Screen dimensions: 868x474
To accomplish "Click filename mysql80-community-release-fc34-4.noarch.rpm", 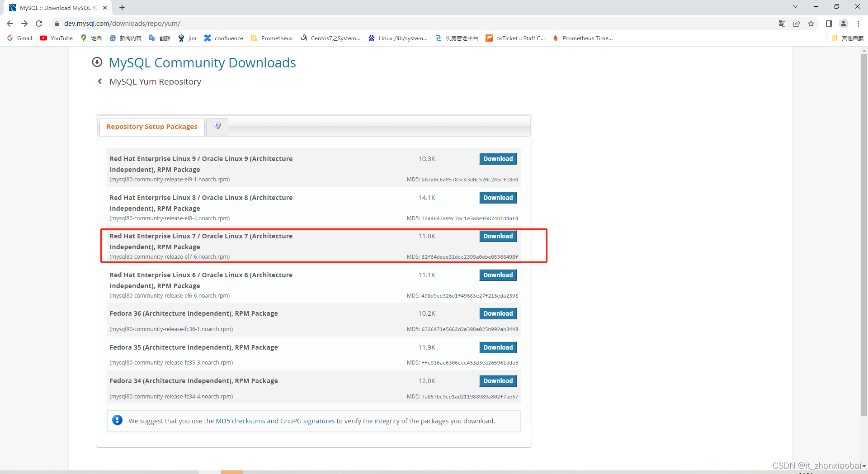I will [171, 397].
